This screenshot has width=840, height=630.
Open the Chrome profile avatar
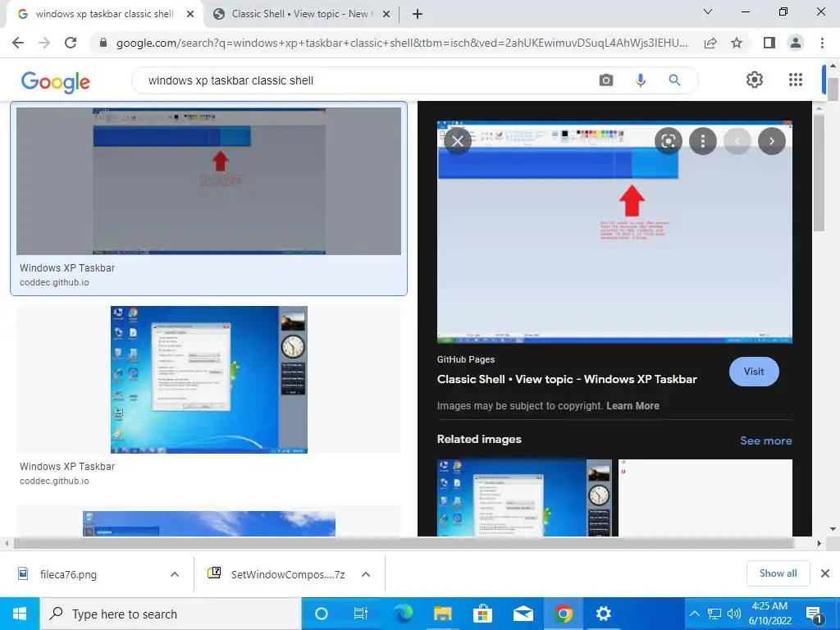tap(796, 43)
